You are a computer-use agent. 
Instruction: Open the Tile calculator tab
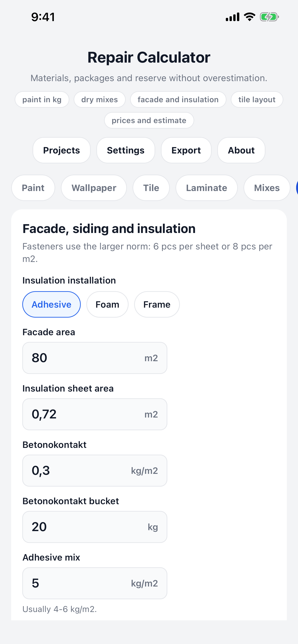point(151,188)
